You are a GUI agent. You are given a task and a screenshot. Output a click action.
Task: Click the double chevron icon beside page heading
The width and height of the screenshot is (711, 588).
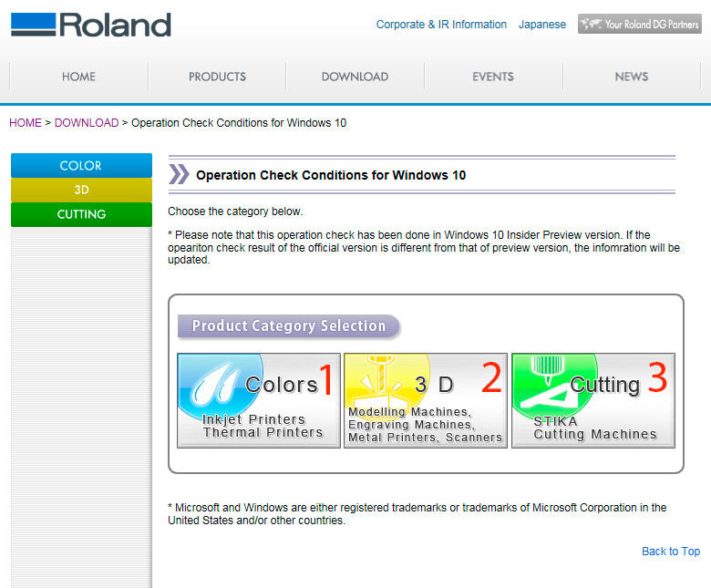pos(180,175)
